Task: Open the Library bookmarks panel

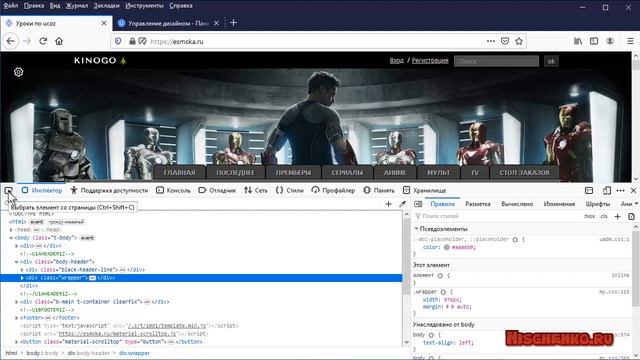Action: point(578,41)
